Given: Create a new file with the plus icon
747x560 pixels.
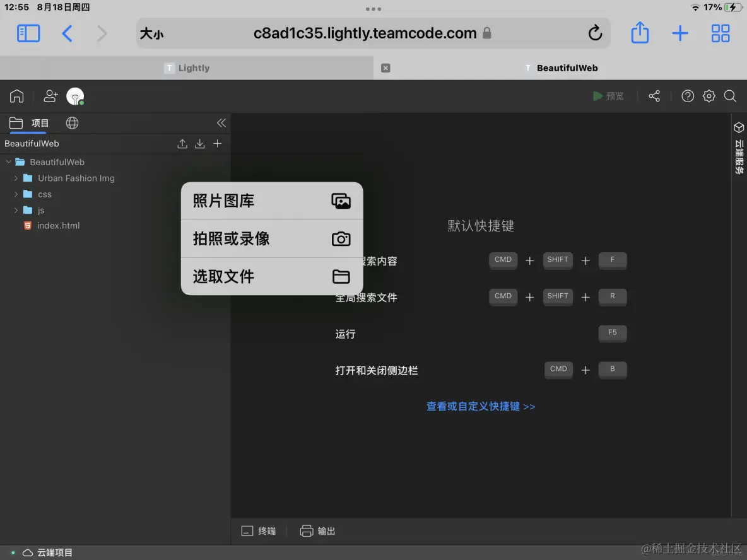Looking at the screenshot, I should [217, 143].
